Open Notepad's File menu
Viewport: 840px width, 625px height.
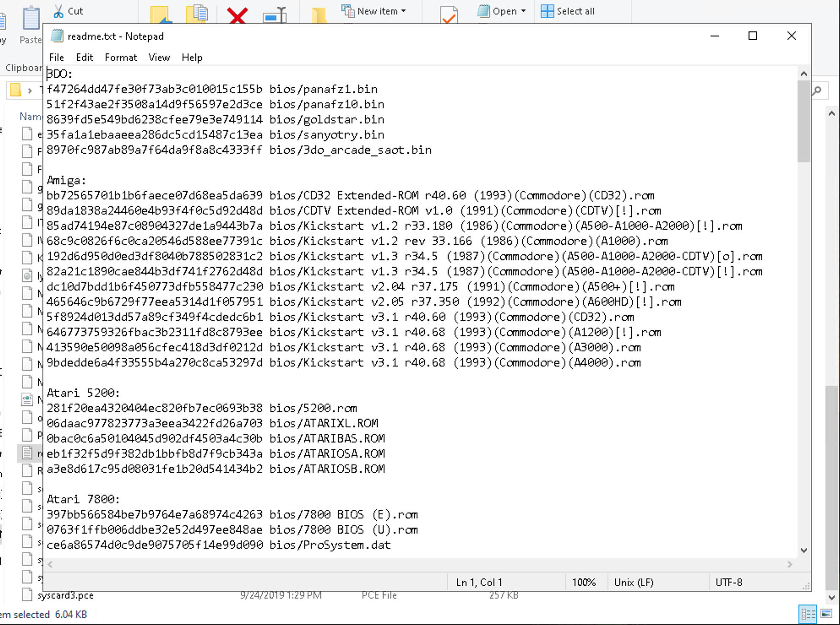point(56,57)
